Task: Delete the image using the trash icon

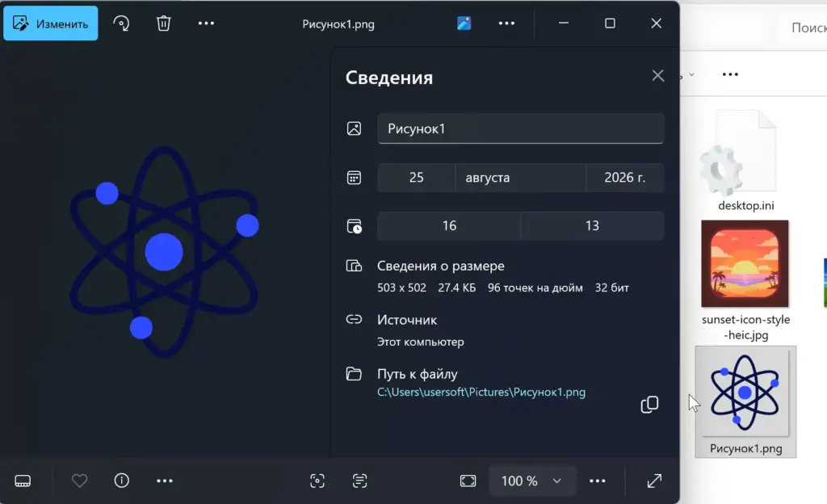Action: point(163,23)
